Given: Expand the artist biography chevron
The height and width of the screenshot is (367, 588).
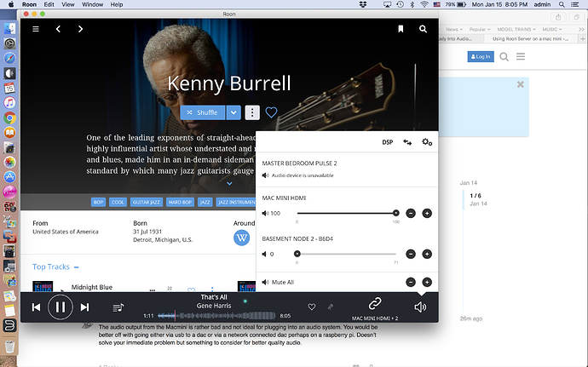Looking at the screenshot, I should [x=229, y=184].
